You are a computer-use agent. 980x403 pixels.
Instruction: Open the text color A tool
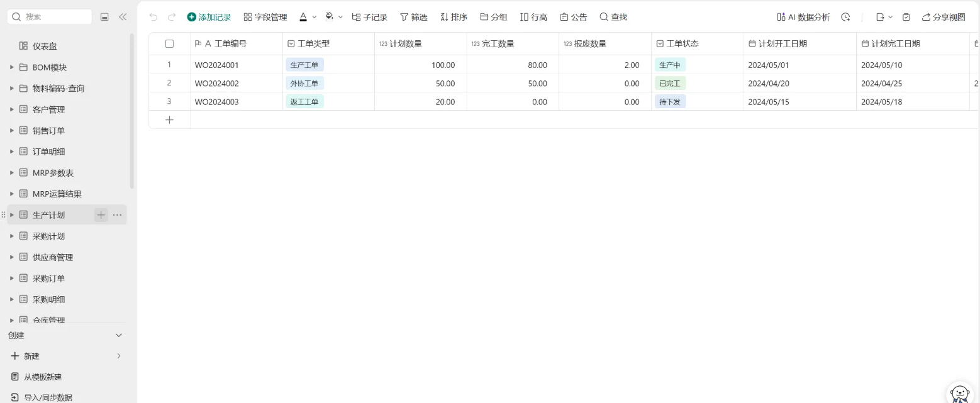tap(303, 17)
